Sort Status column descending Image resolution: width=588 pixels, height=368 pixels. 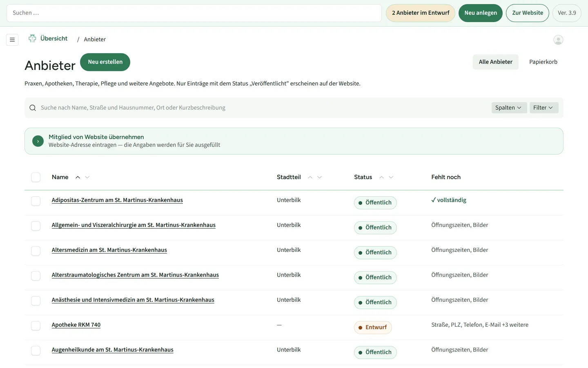391,177
